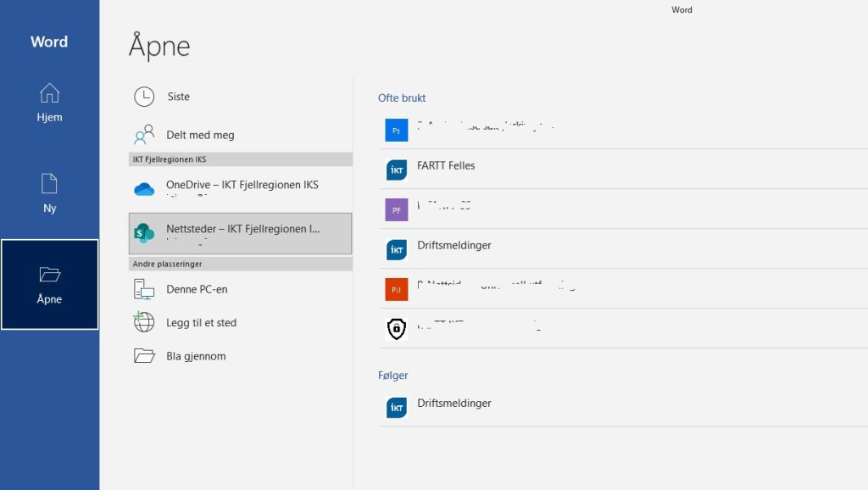The width and height of the screenshot is (868, 490).
Task: Click the blank page icon above Ny
Action: [x=49, y=183]
